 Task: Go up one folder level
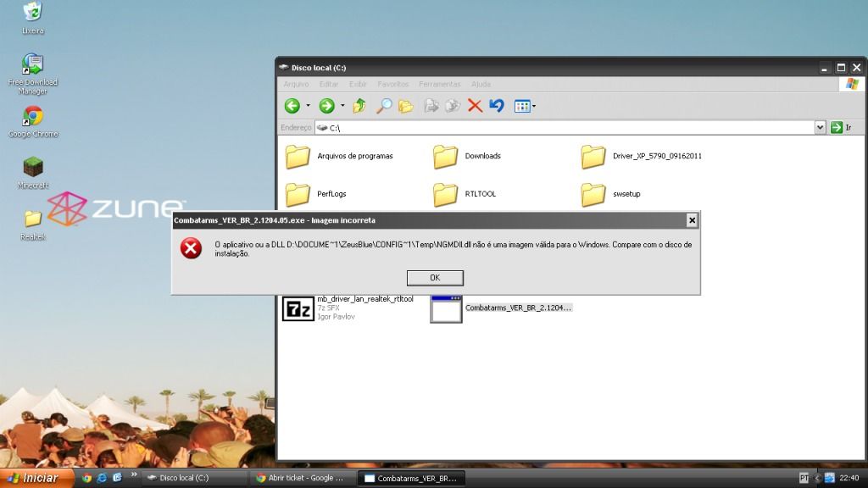[x=359, y=106]
